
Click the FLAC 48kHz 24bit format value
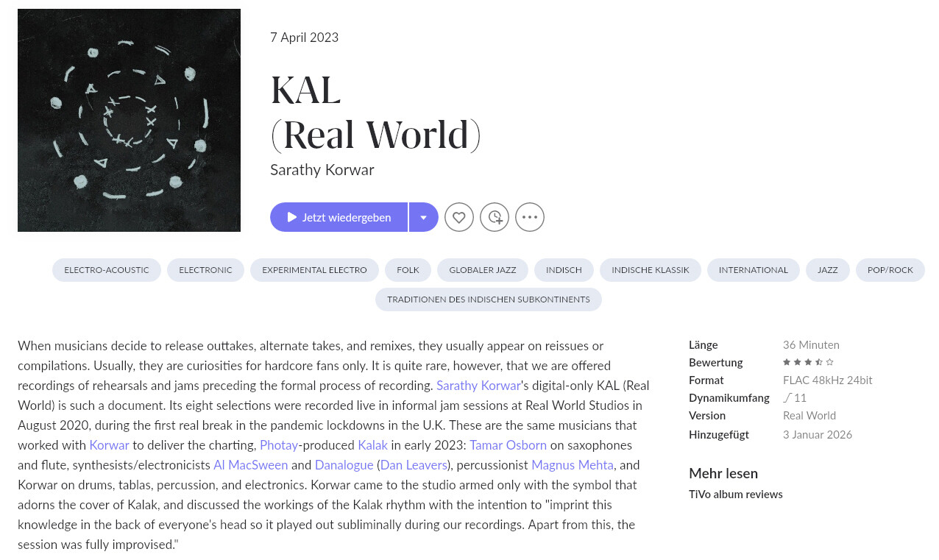[x=828, y=380]
